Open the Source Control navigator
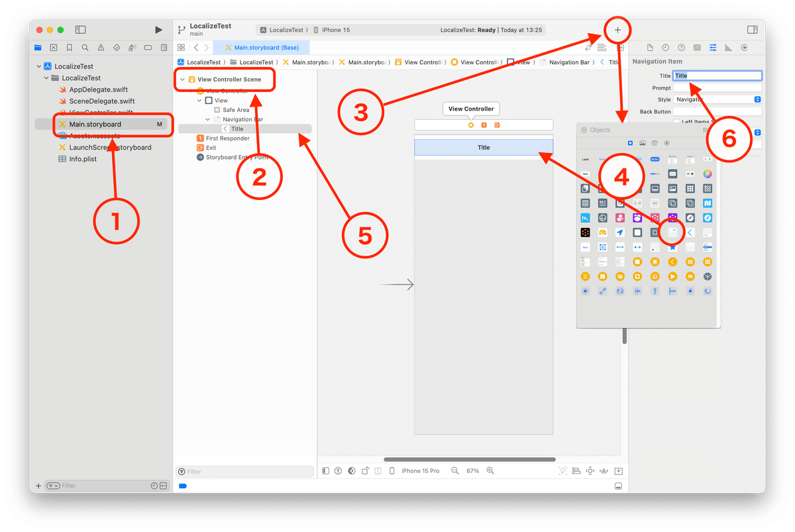 click(x=54, y=48)
